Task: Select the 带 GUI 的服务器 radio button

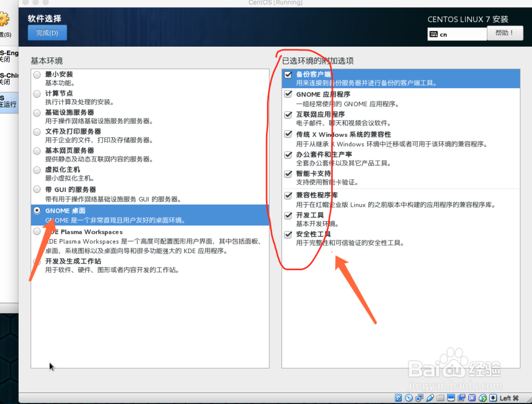Action: (37, 189)
